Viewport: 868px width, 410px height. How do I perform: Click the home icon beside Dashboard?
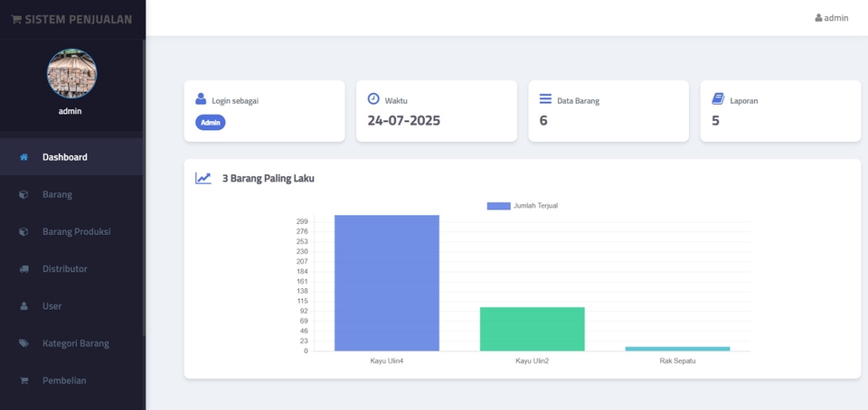[24, 157]
